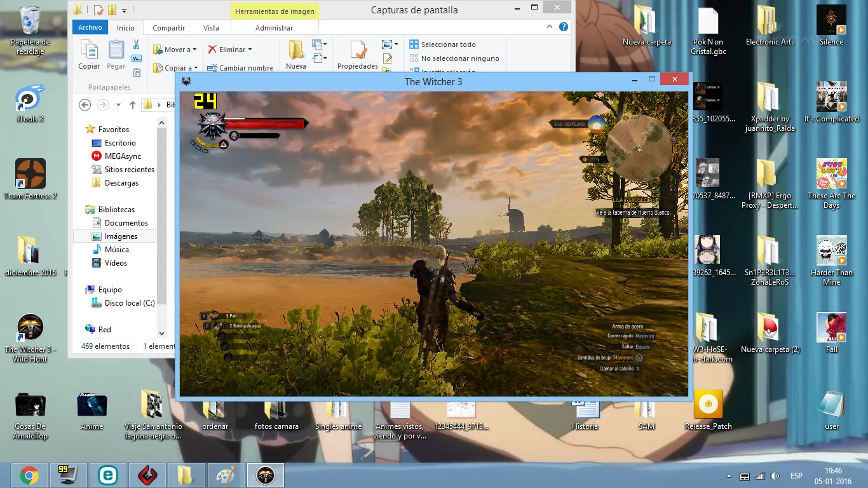Viewport: 868px width, 488px height.
Task: Switch to the Inicio ribbon tab
Action: [x=126, y=28]
